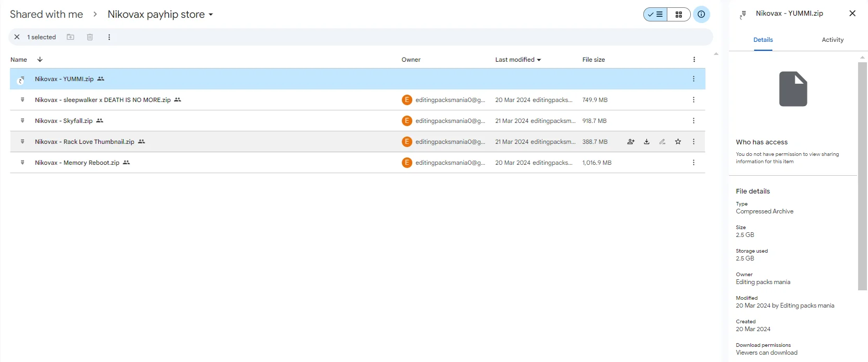Select Nikovax - Skyfall.zip file name

point(64,121)
